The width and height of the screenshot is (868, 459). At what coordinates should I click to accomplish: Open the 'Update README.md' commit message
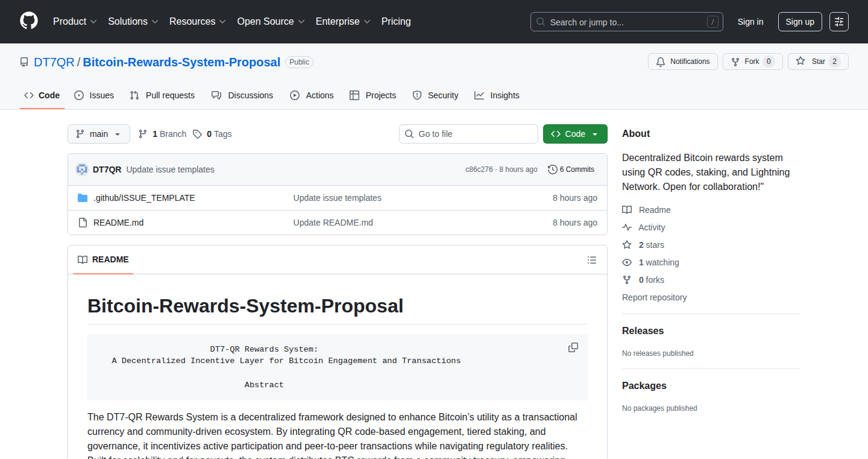[x=333, y=223]
